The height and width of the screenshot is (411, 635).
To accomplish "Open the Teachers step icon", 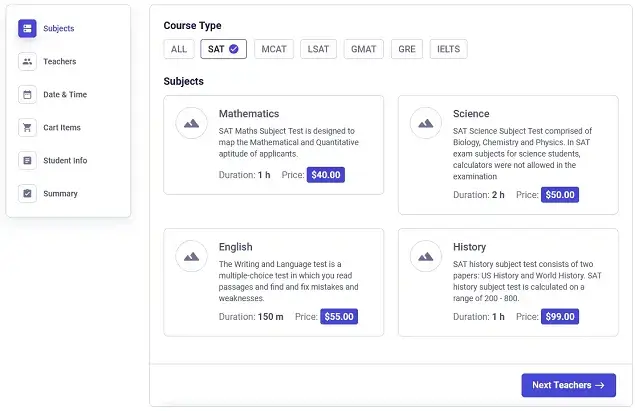I will [x=27, y=62].
